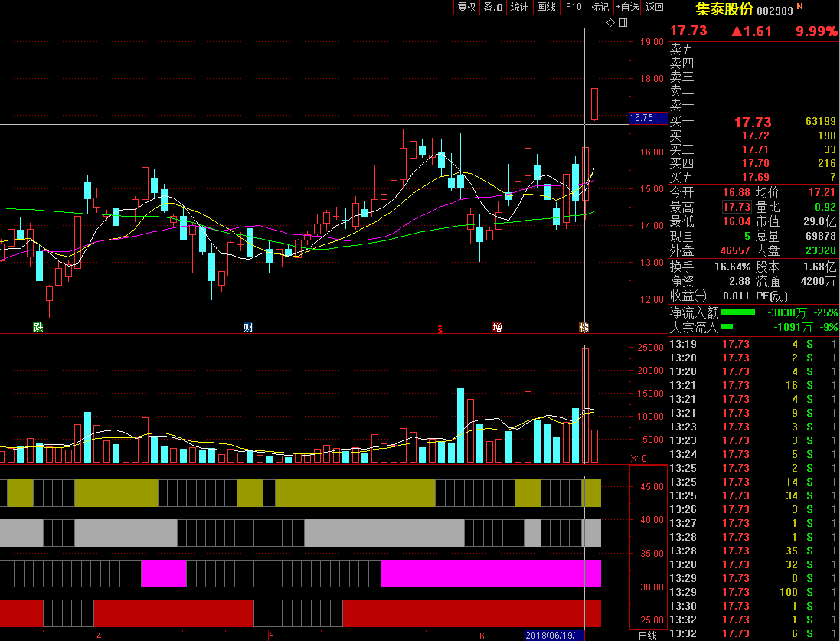Click the 内盘 value 23320

(x=821, y=250)
